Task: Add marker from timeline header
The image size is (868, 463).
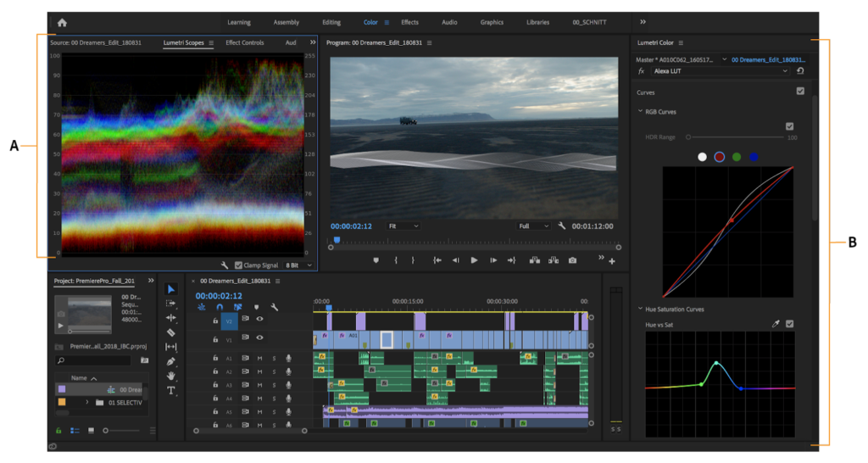Action: [256, 307]
